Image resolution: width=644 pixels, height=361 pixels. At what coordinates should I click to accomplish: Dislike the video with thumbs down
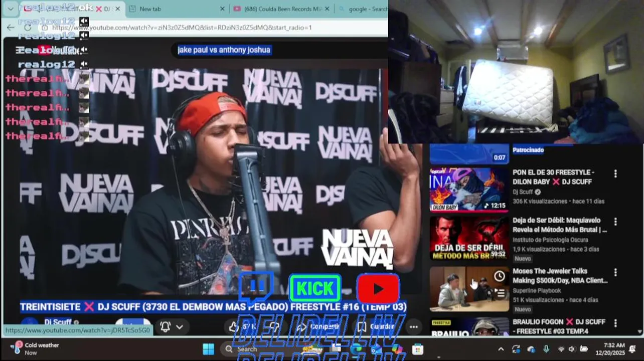point(274,327)
